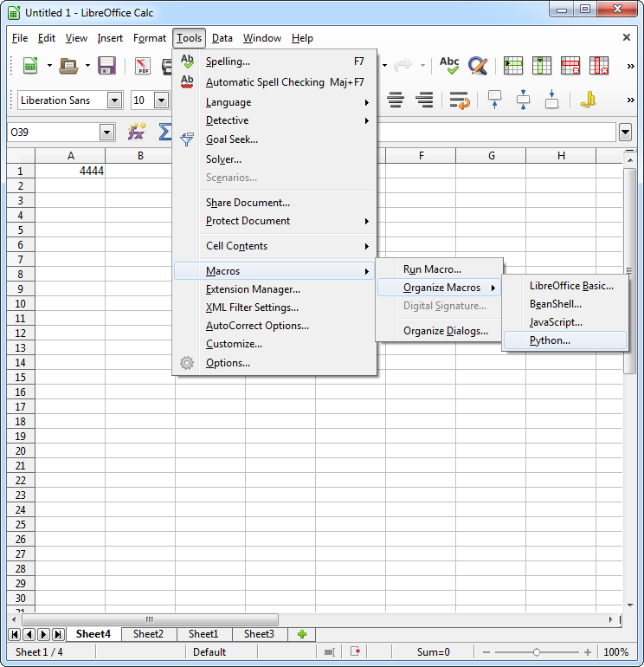Click the Find & Replace icon

478,66
